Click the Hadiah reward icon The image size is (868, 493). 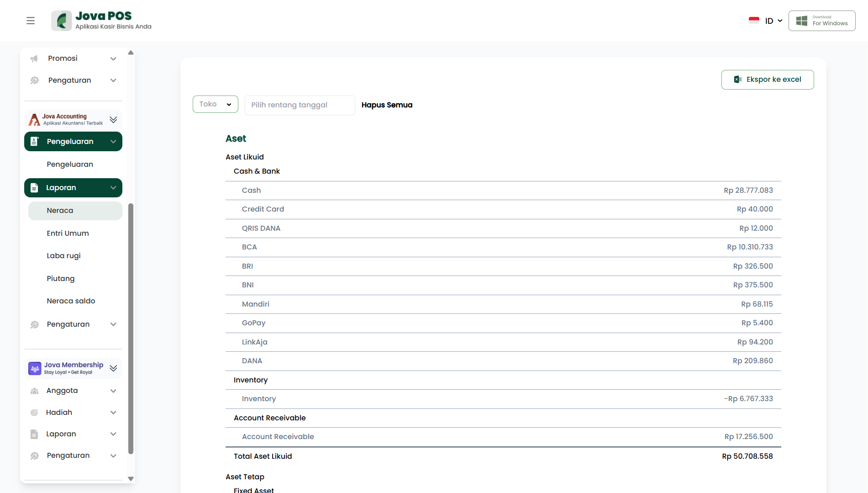point(34,413)
